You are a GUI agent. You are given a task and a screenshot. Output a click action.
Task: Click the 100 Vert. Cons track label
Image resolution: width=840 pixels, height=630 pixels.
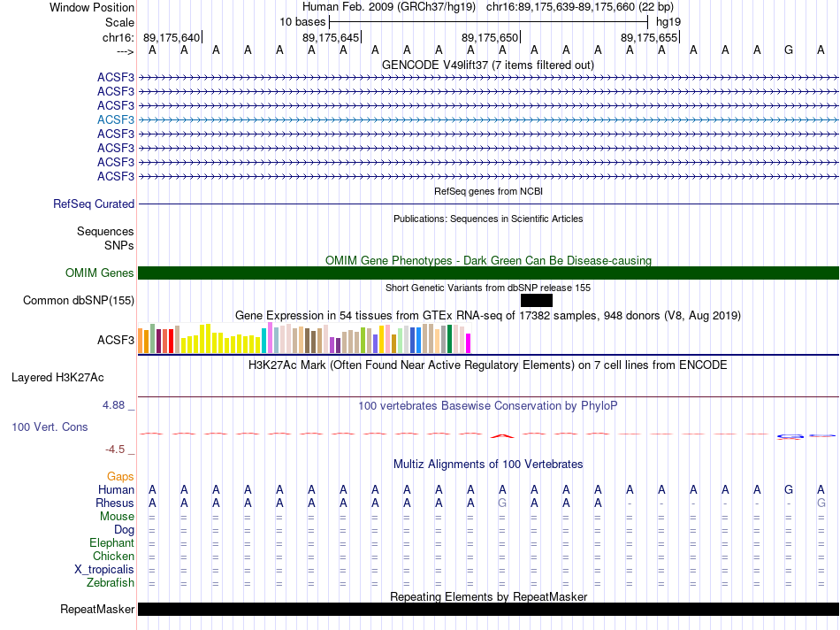point(50,427)
